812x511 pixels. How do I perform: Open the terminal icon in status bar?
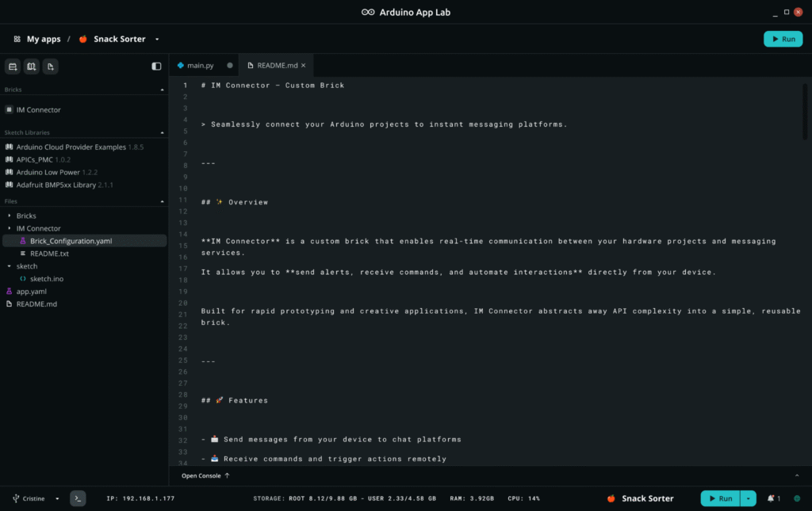click(x=78, y=498)
